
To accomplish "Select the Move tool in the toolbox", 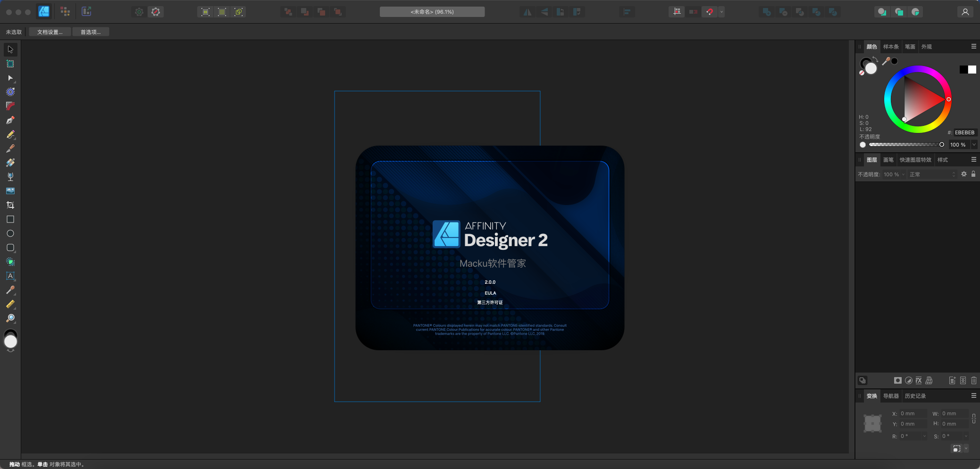I will coord(10,49).
